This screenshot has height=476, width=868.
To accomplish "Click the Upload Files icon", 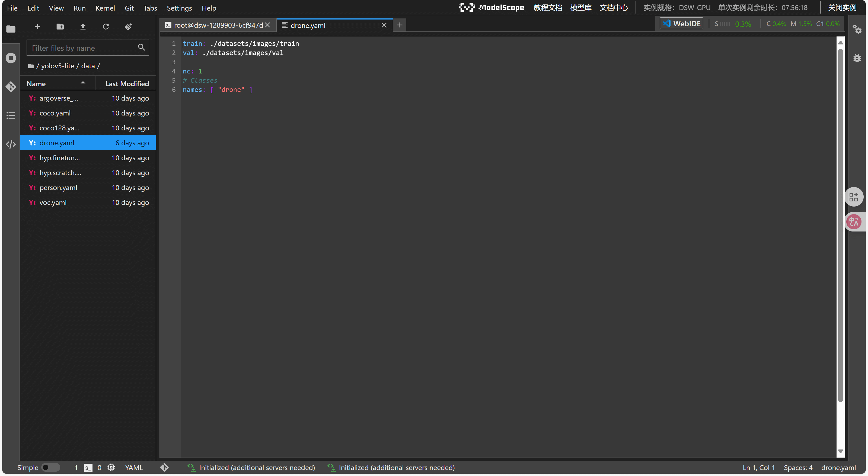I will (83, 27).
